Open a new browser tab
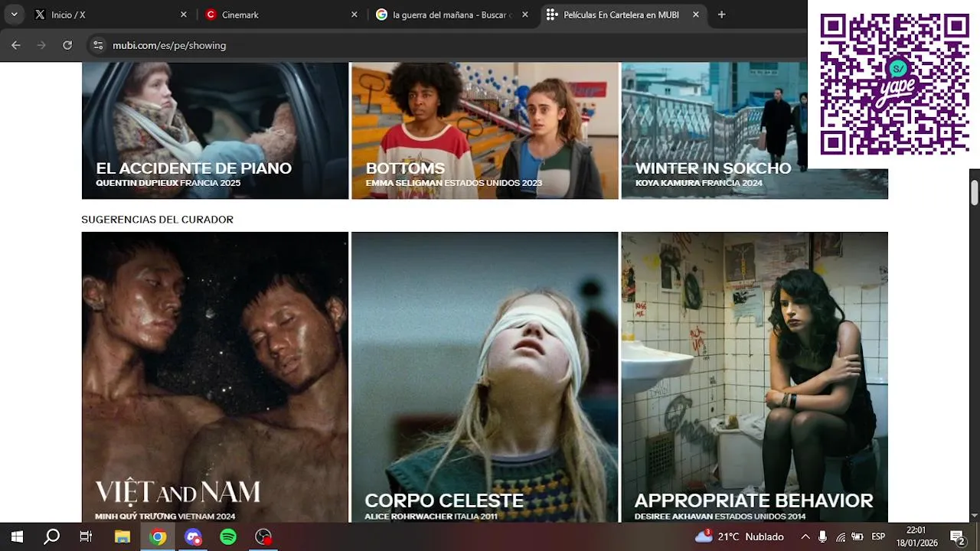980x551 pixels. click(721, 15)
